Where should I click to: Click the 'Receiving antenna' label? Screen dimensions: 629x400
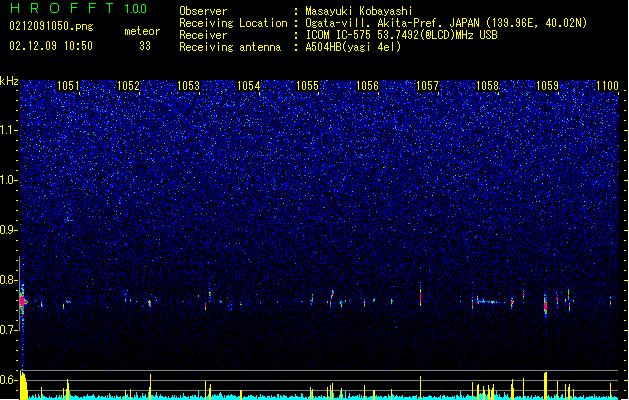click(x=230, y=47)
